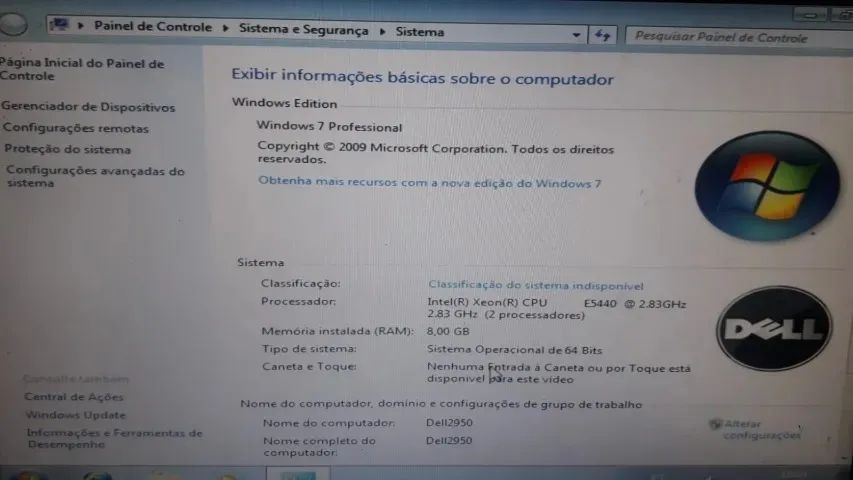853x480 pixels.
Task: Click the refresh button beside address bar
Action: click(602, 36)
